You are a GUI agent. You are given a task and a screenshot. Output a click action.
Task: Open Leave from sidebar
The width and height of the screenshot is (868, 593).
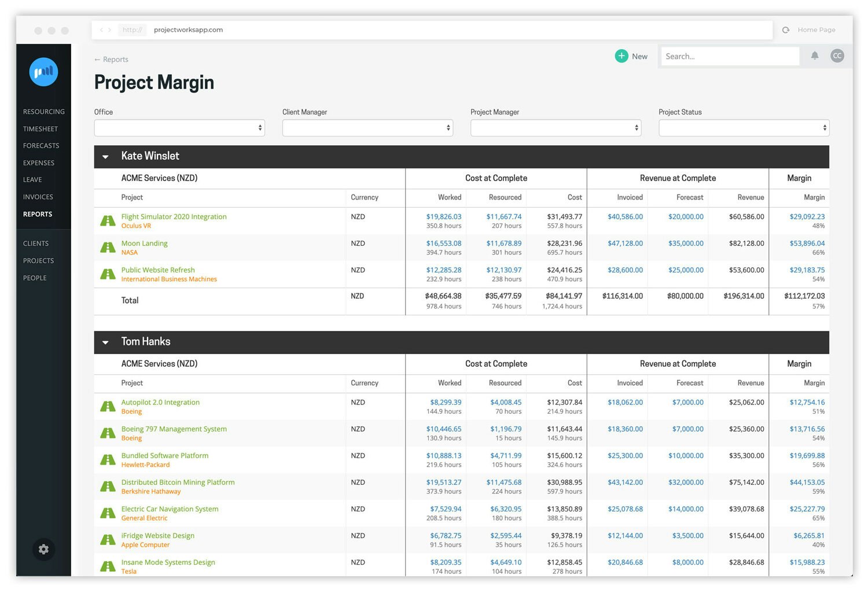[32, 180]
